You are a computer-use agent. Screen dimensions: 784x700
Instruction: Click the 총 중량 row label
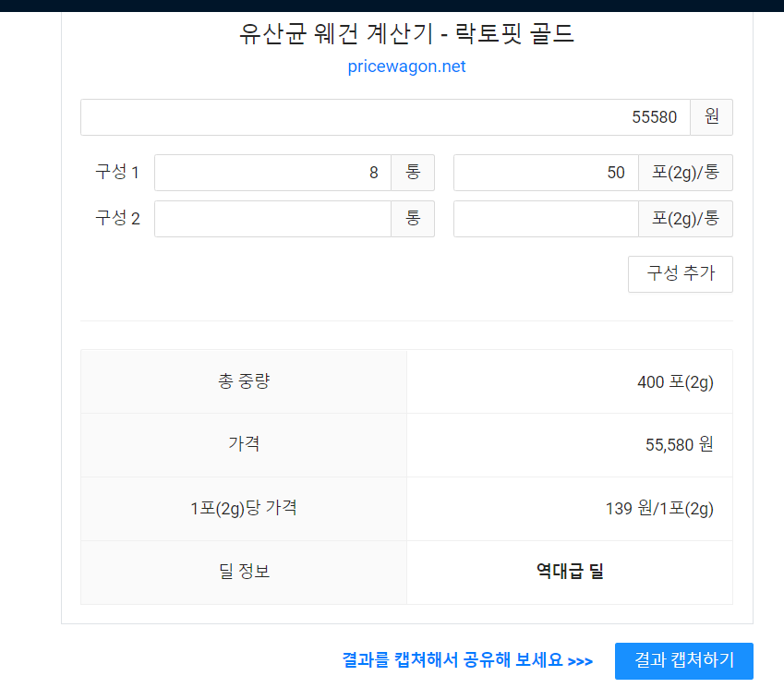(244, 381)
